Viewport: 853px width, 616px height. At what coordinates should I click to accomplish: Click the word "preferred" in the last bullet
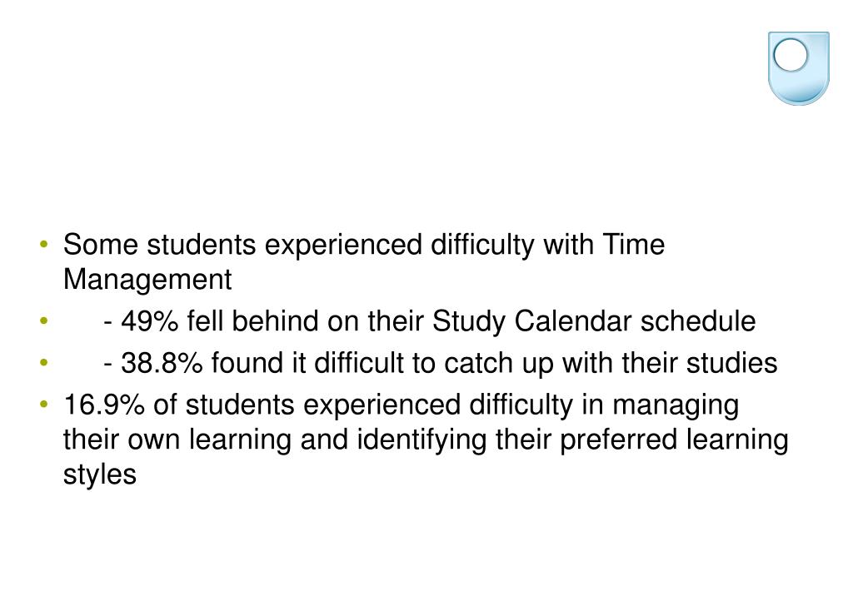(618, 440)
